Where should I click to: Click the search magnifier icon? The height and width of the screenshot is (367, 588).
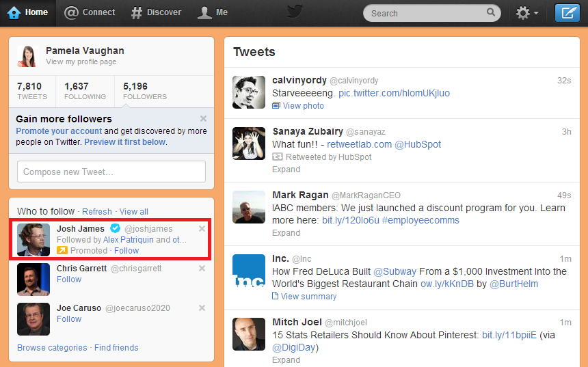point(490,12)
